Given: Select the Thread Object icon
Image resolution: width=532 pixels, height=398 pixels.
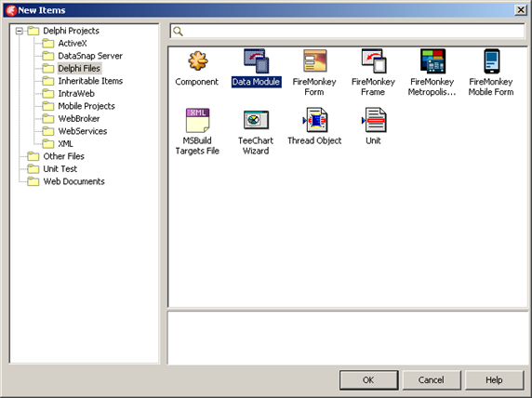Looking at the screenshot, I should click(315, 120).
